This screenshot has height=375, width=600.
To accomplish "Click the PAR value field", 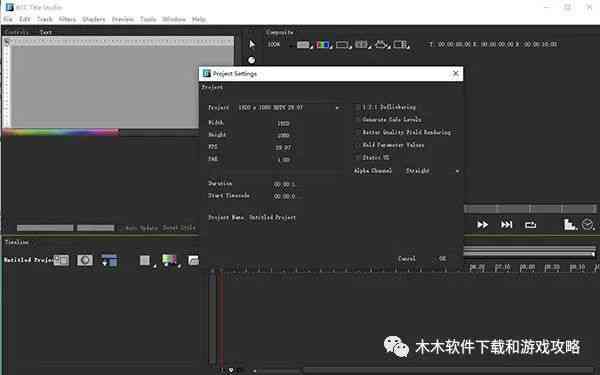I will pos(284,160).
